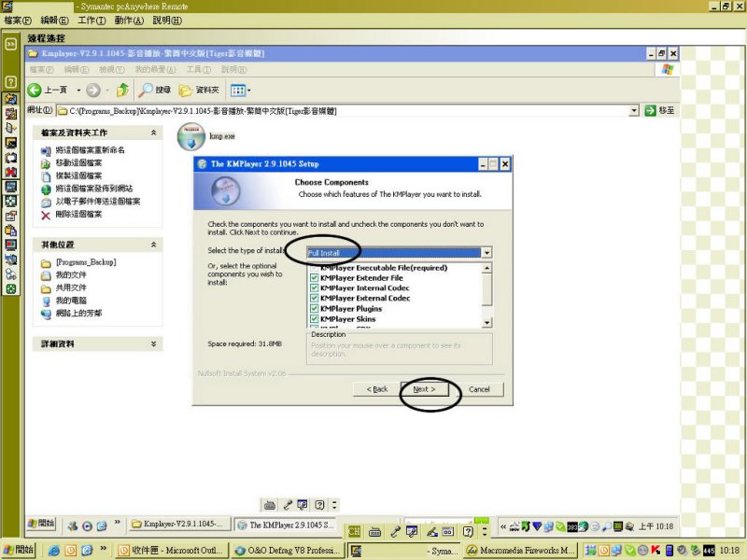The image size is (747, 560).
Task: Click the components list scroll up arrow
Action: click(x=486, y=268)
